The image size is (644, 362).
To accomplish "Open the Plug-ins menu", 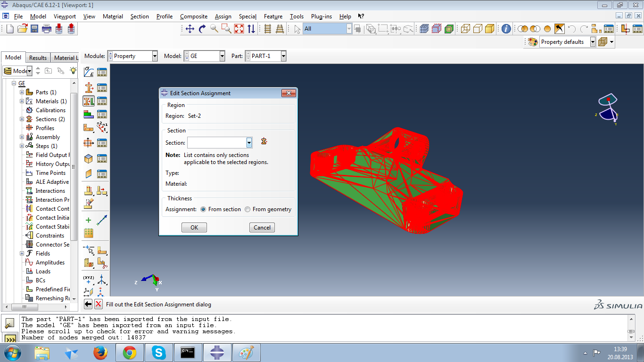I will 322,16.
